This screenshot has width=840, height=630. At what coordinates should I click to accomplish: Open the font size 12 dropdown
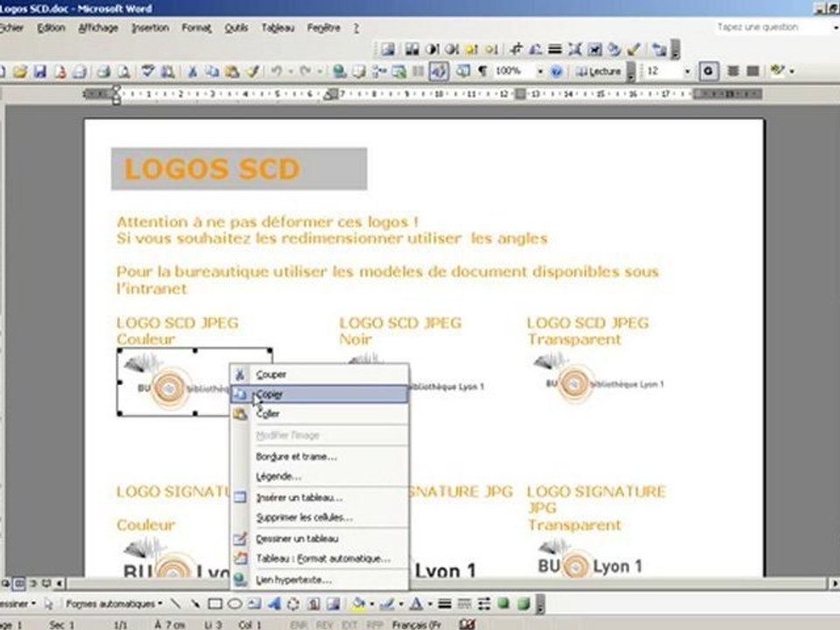point(687,71)
